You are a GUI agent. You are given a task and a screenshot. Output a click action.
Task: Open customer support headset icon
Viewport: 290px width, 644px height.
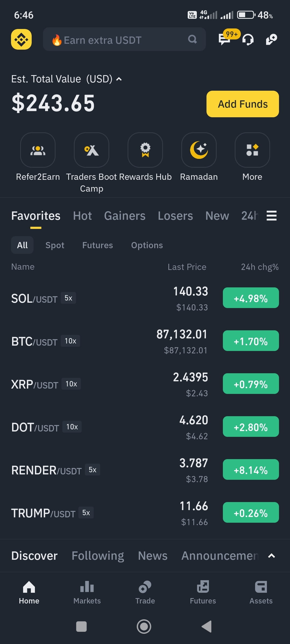248,39
